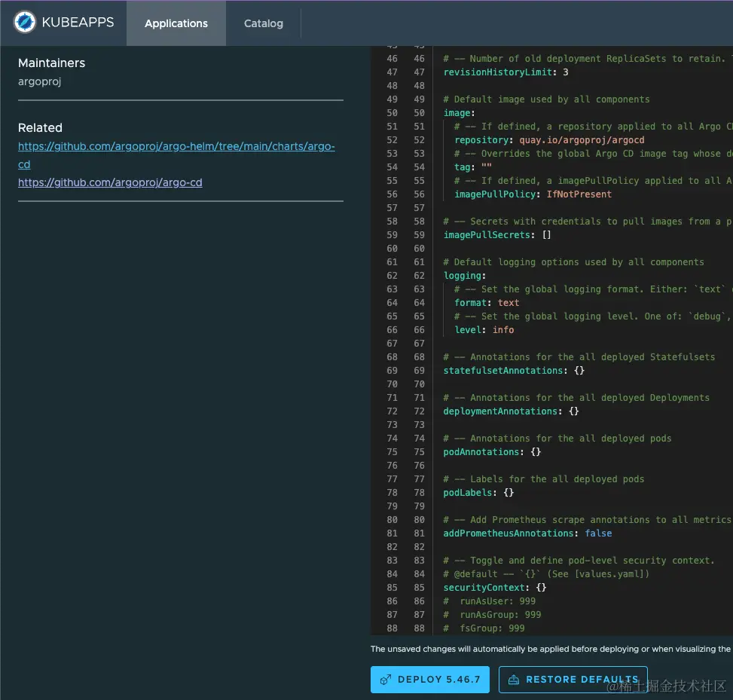Click the statefulsetAnnotations: {} line
The height and width of the screenshot is (700, 733).
pos(514,370)
